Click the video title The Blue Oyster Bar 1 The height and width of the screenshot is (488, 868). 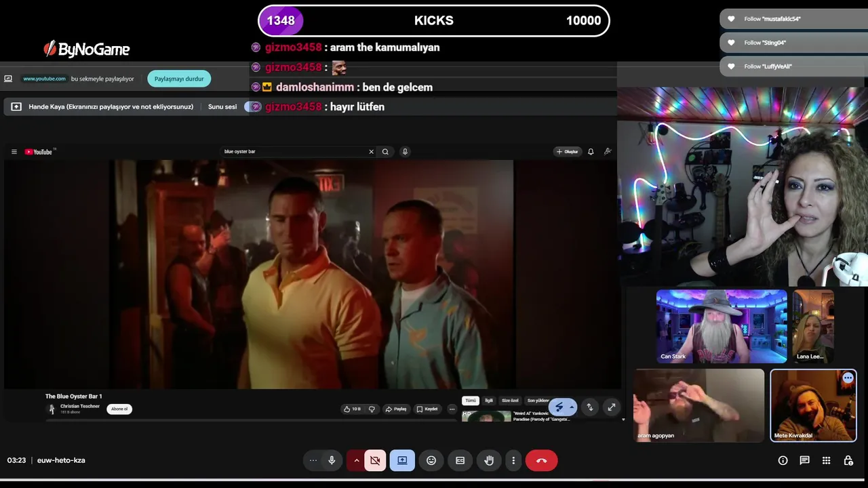click(x=73, y=396)
